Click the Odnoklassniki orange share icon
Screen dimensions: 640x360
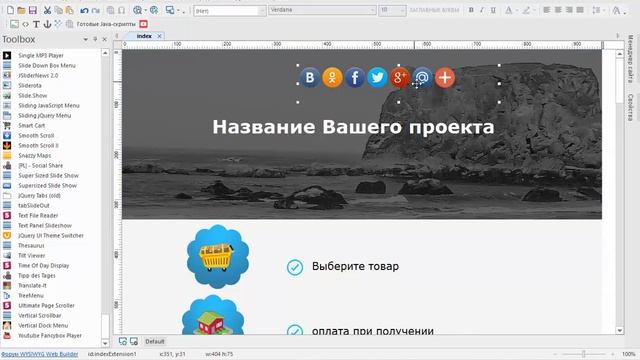(332, 77)
